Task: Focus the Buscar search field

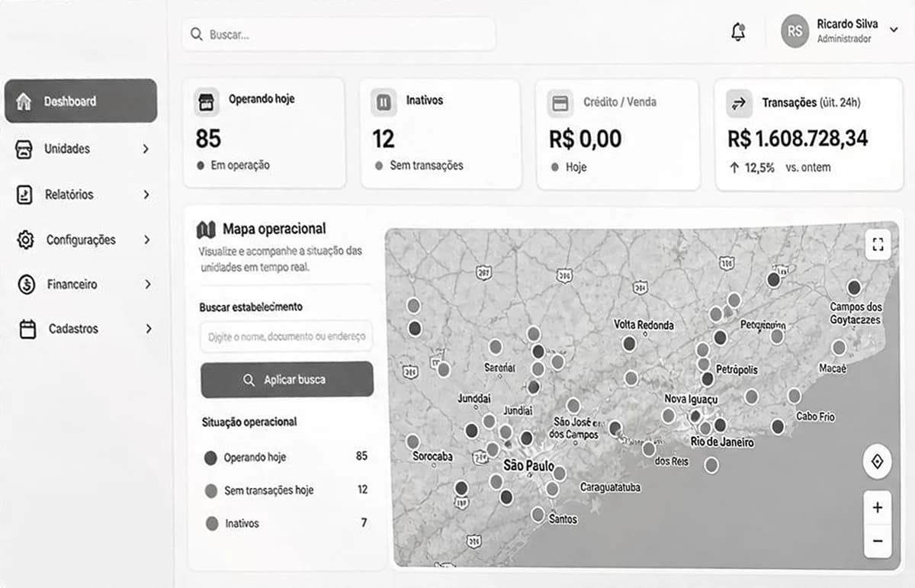Action: [x=339, y=34]
